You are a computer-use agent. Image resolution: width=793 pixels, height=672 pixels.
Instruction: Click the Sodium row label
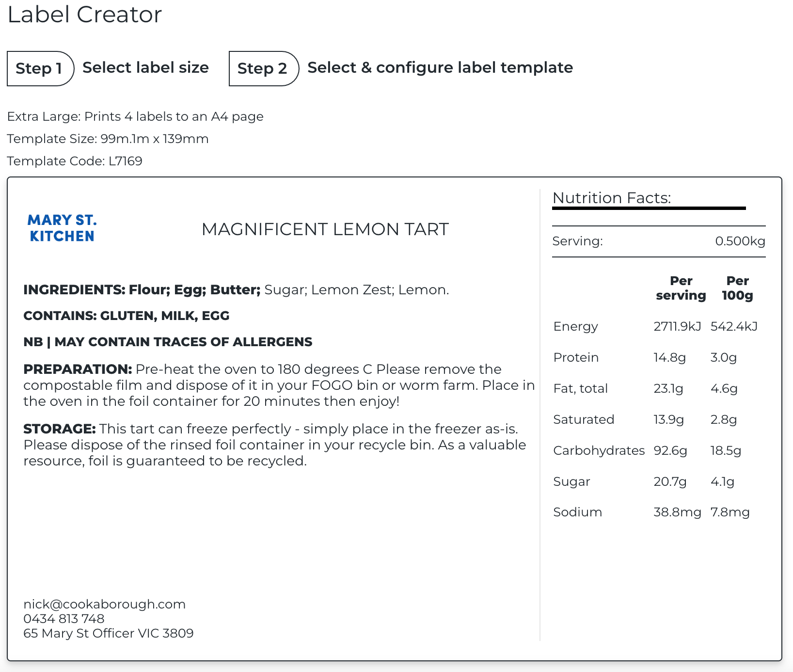coord(577,512)
